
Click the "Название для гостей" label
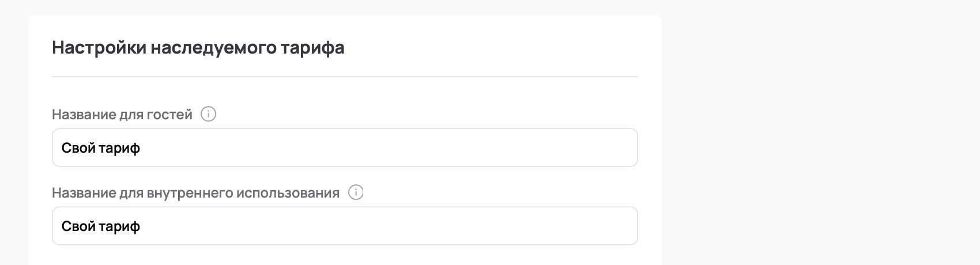[122, 115]
